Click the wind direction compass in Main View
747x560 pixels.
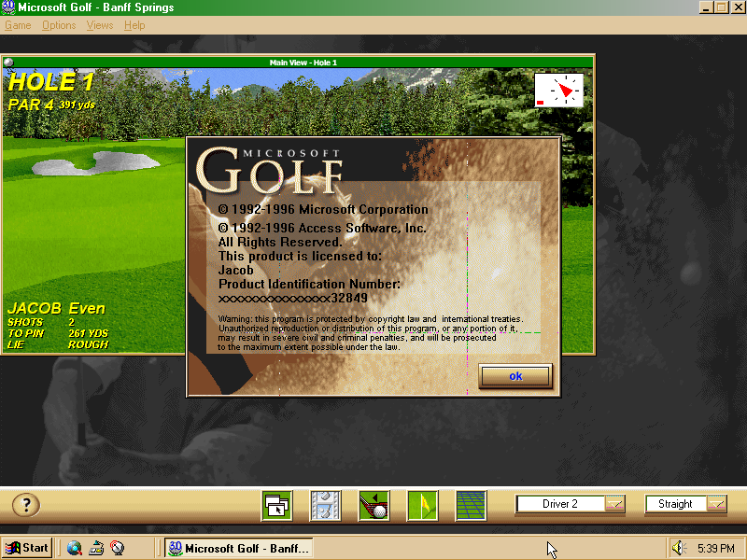pyautogui.click(x=558, y=90)
